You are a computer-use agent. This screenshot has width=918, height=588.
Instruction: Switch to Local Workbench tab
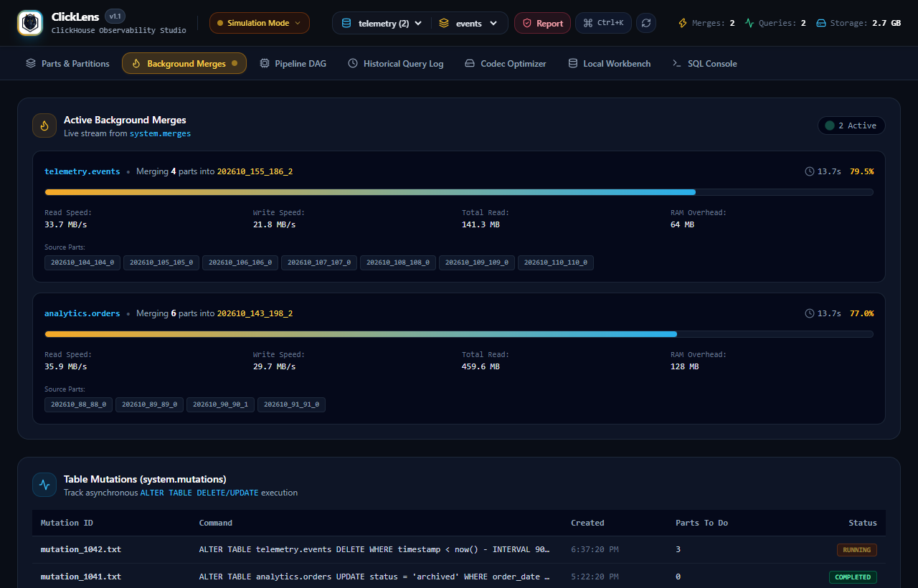pos(610,63)
